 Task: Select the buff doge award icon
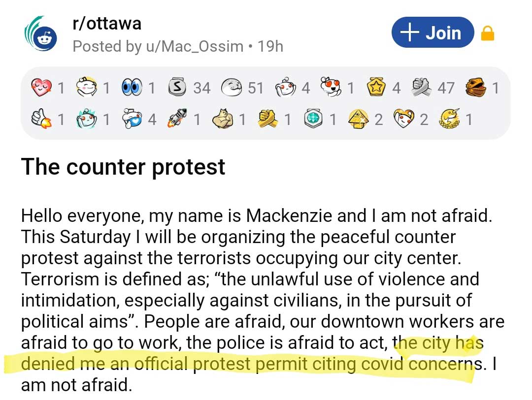[x=223, y=119]
